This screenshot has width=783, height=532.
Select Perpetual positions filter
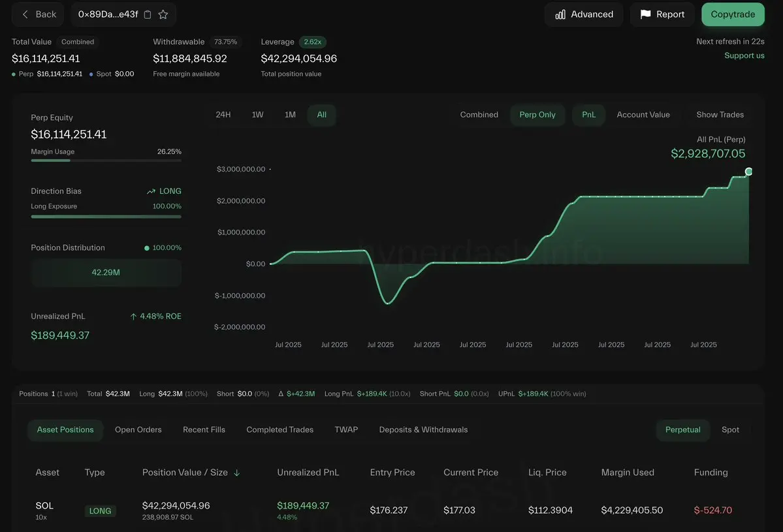[x=682, y=430]
